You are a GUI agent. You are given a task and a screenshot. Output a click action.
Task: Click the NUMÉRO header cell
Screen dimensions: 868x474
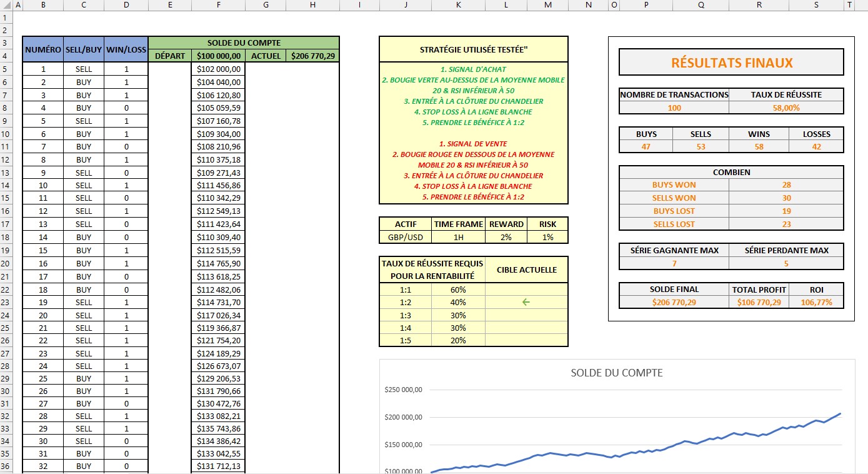tap(43, 49)
